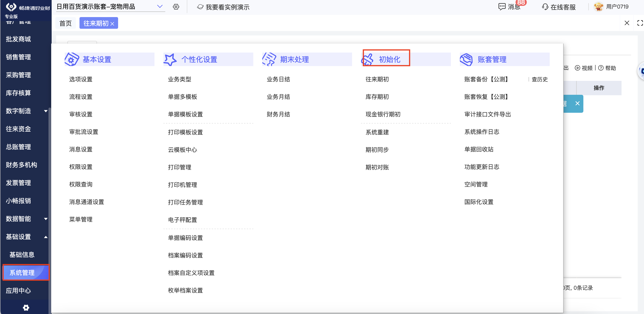644x314 pixels.
Task: Click 流程设置 menu entry
Action: (x=81, y=97)
